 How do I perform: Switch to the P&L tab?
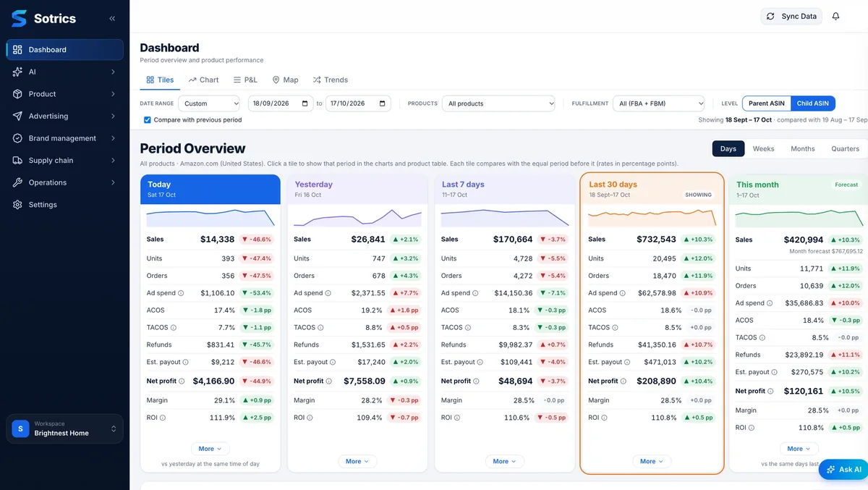245,80
